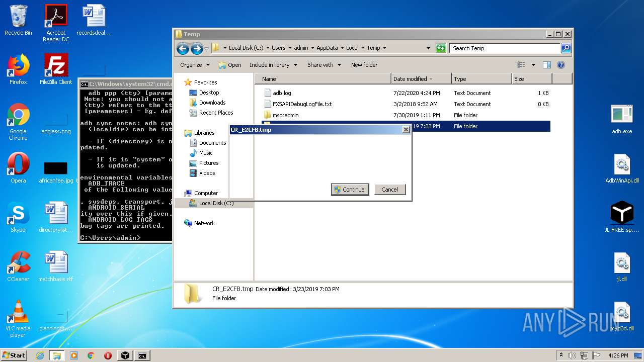Select AdbWinApi.dll desktop file
Screen dimensions: 644x362
(x=622, y=168)
